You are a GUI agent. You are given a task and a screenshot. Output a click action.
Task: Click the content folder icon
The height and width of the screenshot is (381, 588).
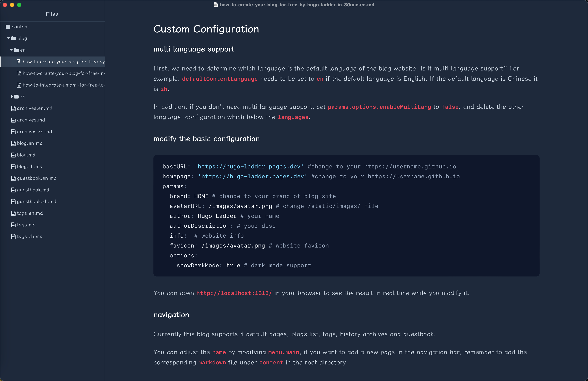tap(8, 27)
